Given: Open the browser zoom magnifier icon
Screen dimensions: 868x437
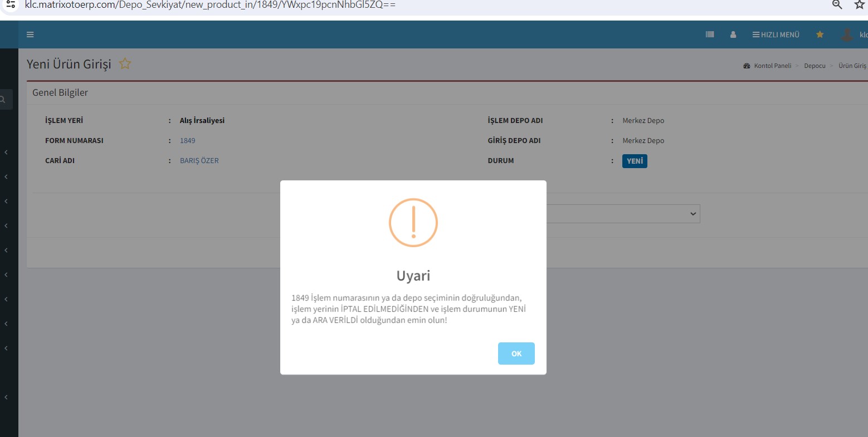Looking at the screenshot, I should (x=837, y=5).
